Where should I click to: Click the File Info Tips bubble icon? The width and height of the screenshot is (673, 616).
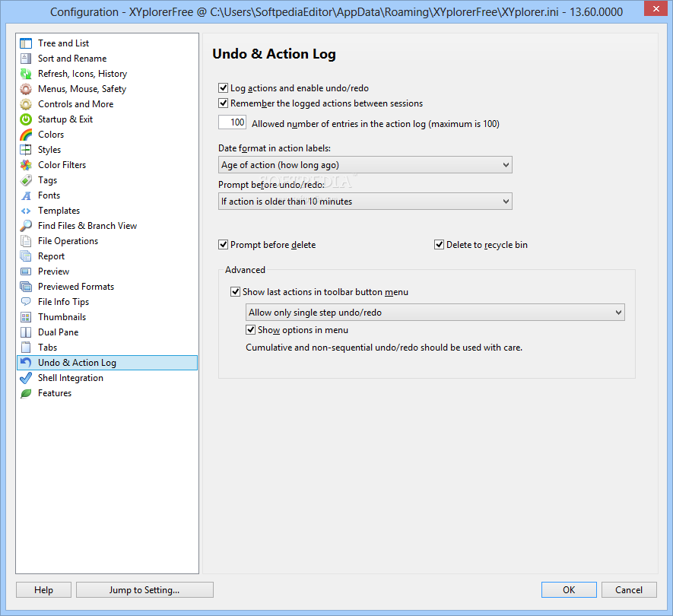pos(26,302)
